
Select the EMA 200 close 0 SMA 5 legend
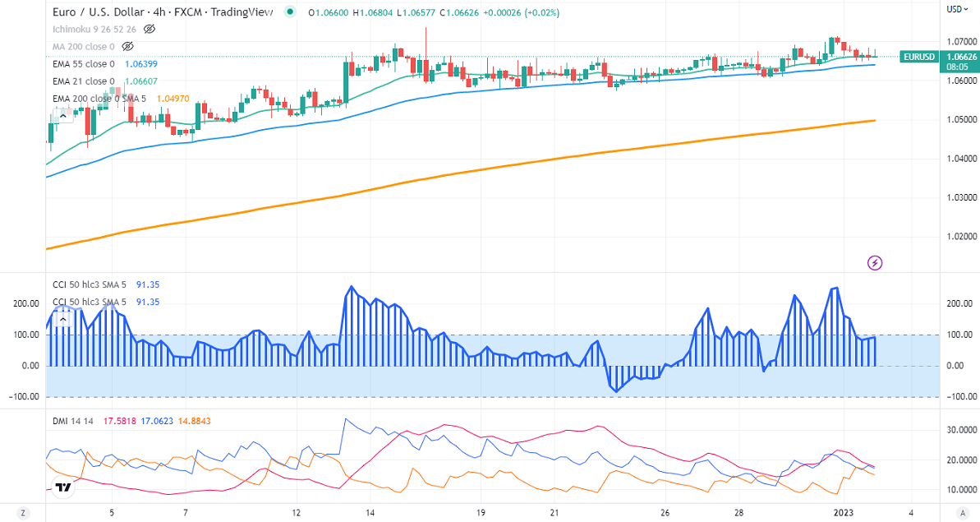pos(99,99)
